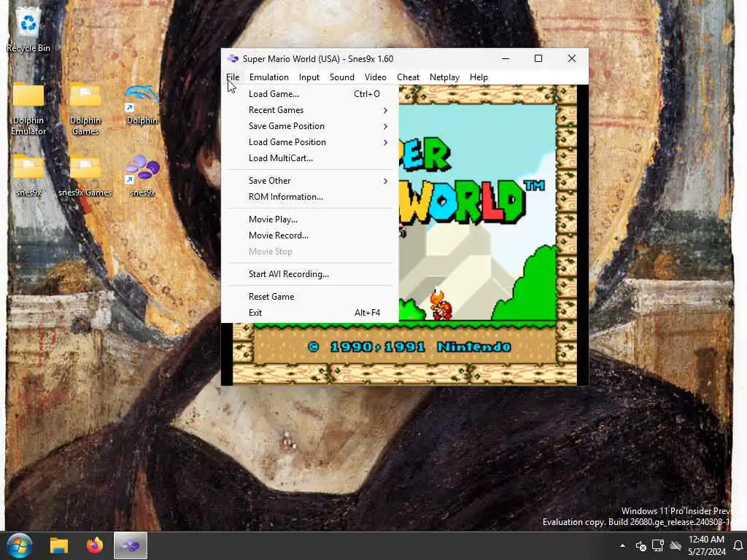The width and height of the screenshot is (747, 560).
Task: Close the File menu by clicking File
Action: coord(233,77)
